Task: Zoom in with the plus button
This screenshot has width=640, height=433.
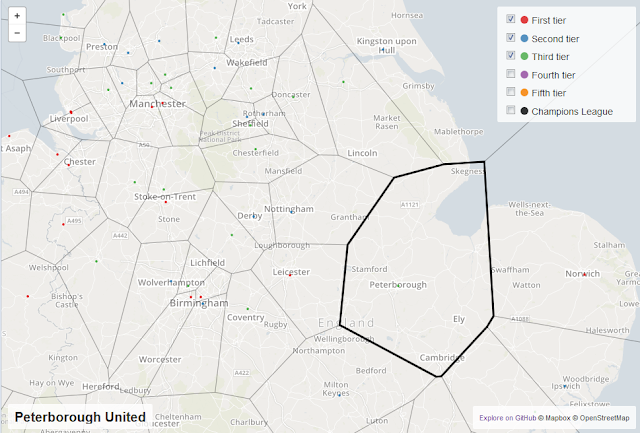Action: click(x=17, y=16)
